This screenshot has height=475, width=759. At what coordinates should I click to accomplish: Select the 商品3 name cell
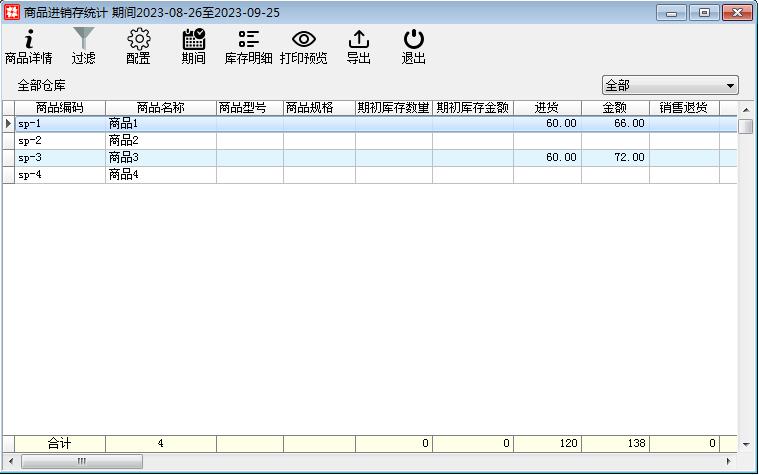pyautogui.click(x=160, y=158)
